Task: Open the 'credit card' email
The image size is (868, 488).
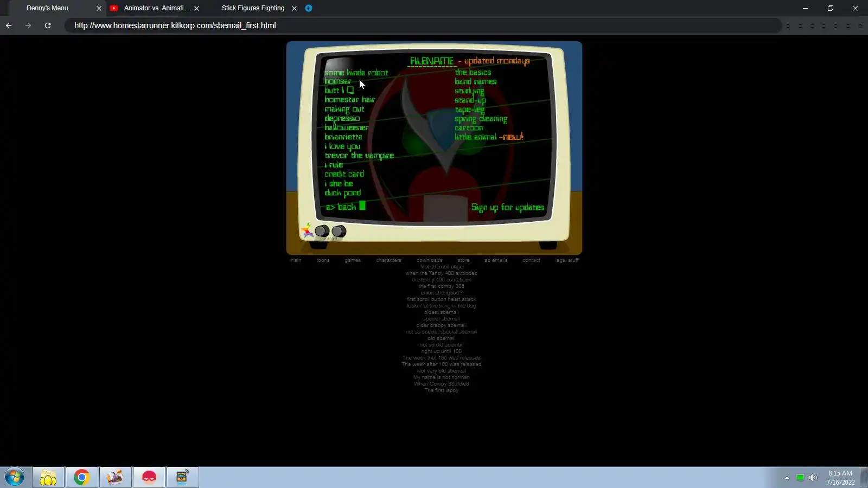Action: (x=344, y=174)
